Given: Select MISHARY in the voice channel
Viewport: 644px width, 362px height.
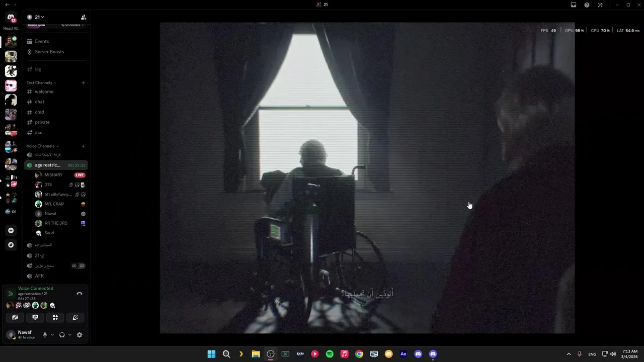Looking at the screenshot, I should pyautogui.click(x=53, y=175).
